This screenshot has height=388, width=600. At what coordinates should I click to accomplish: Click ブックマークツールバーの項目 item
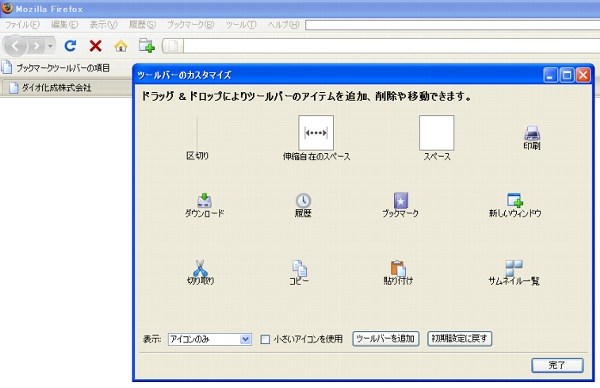(x=56, y=68)
